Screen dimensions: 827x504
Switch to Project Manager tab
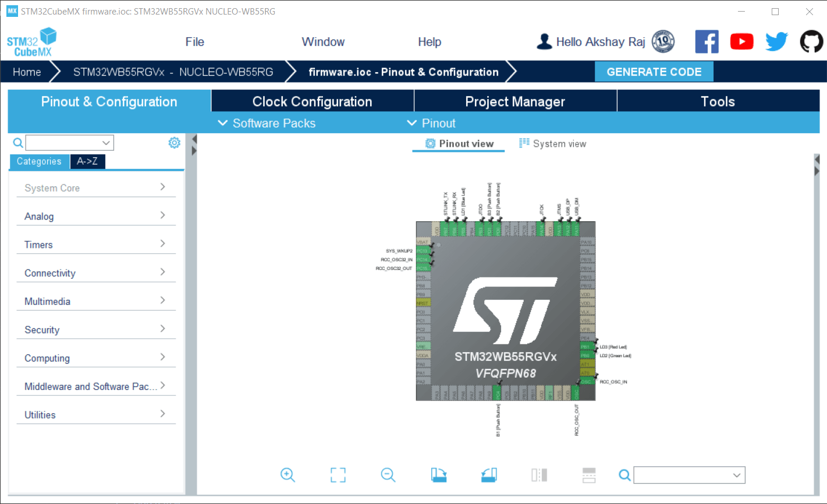click(x=515, y=101)
